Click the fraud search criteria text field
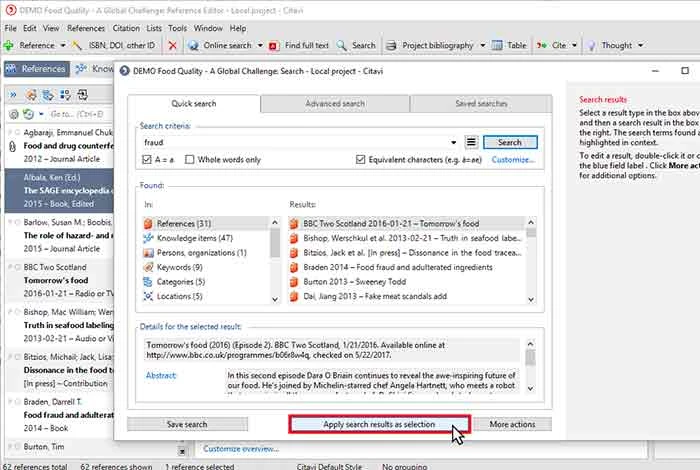 (x=295, y=143)
